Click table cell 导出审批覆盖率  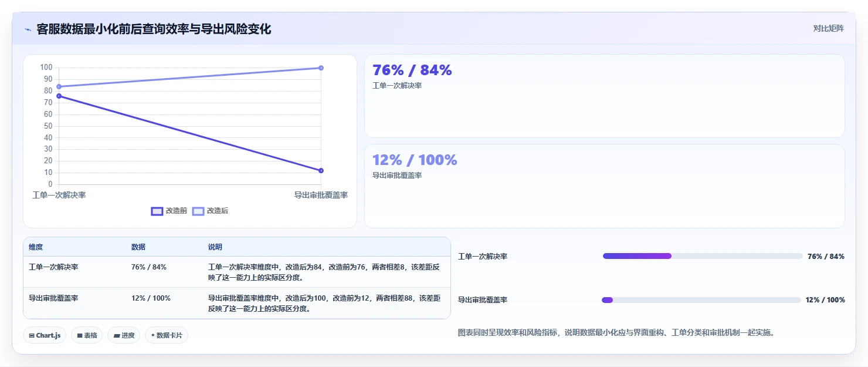pos(53,298)
